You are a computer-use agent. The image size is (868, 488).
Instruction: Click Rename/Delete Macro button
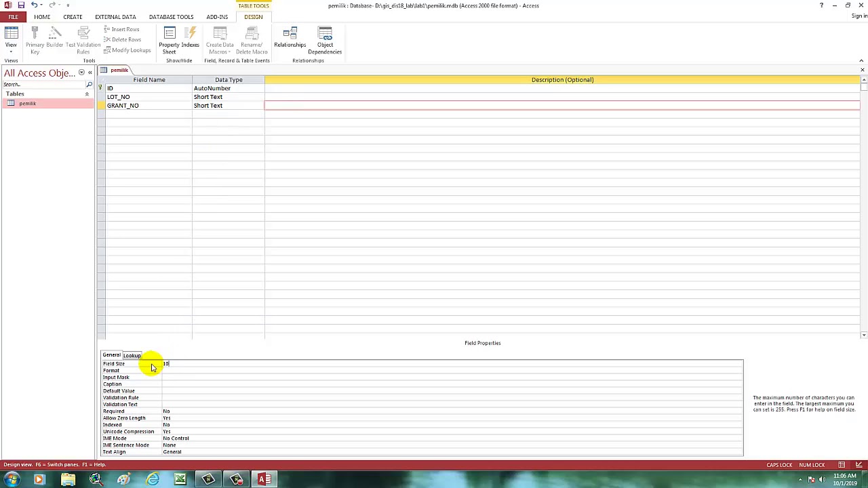click(252, 41)
